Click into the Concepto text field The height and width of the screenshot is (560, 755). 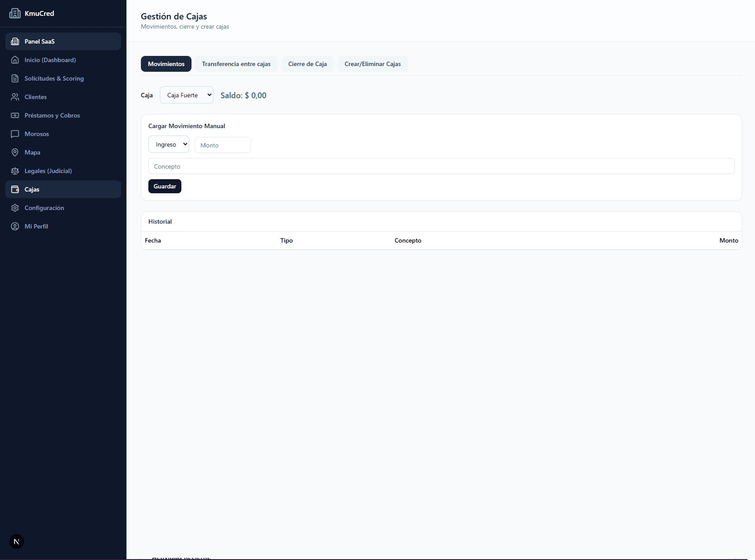[x=441, y=166]
